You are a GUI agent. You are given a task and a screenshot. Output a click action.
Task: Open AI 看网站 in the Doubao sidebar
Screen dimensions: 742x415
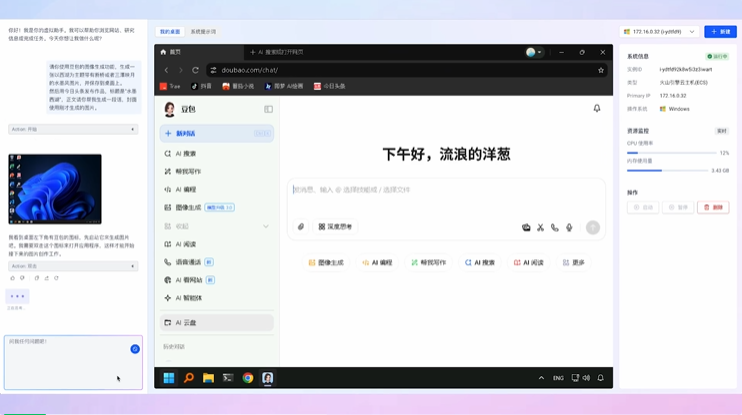coord(217,280)
